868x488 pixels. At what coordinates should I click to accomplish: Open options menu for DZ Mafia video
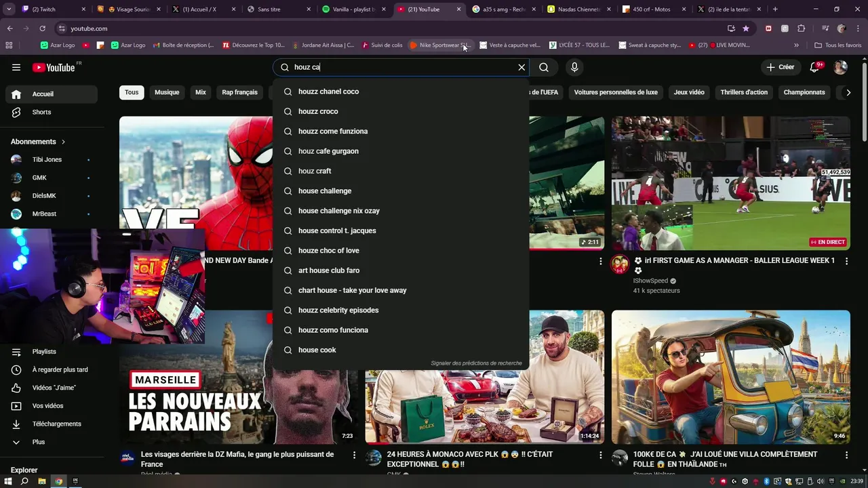[354, 455]
